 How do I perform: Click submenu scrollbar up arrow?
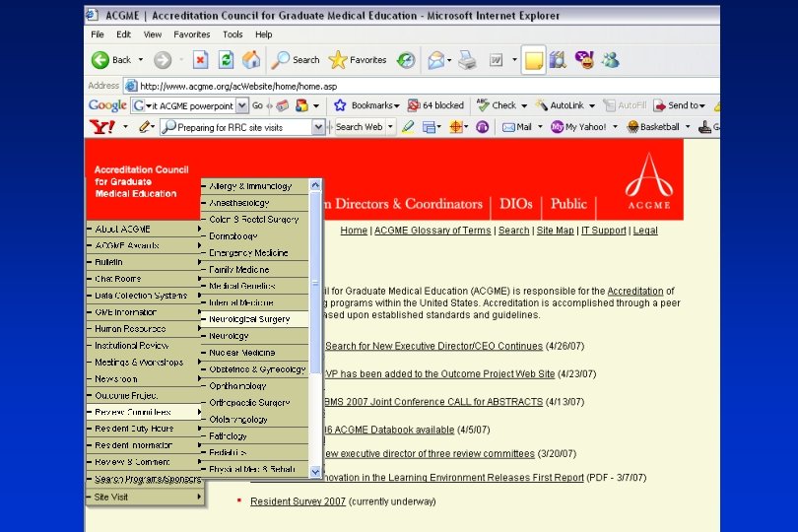tap(315, 185)
